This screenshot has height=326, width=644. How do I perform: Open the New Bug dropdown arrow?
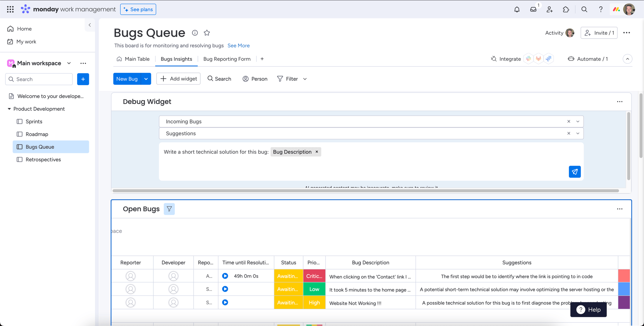click(x=146, y=79)
